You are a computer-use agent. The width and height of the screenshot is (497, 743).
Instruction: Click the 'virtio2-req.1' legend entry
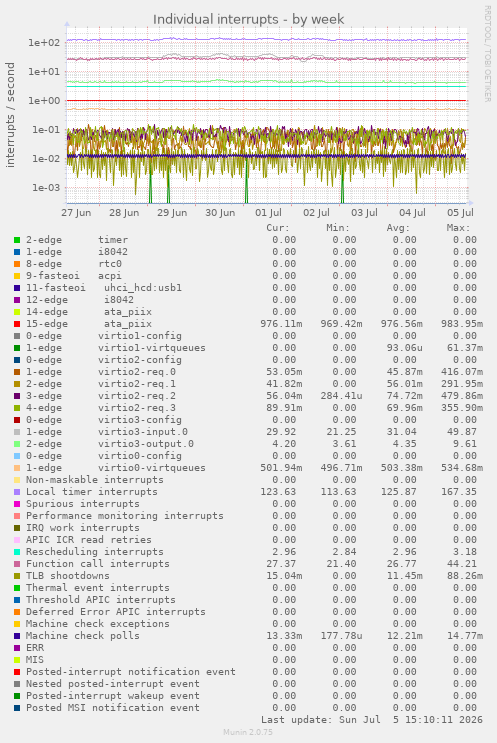137,384
